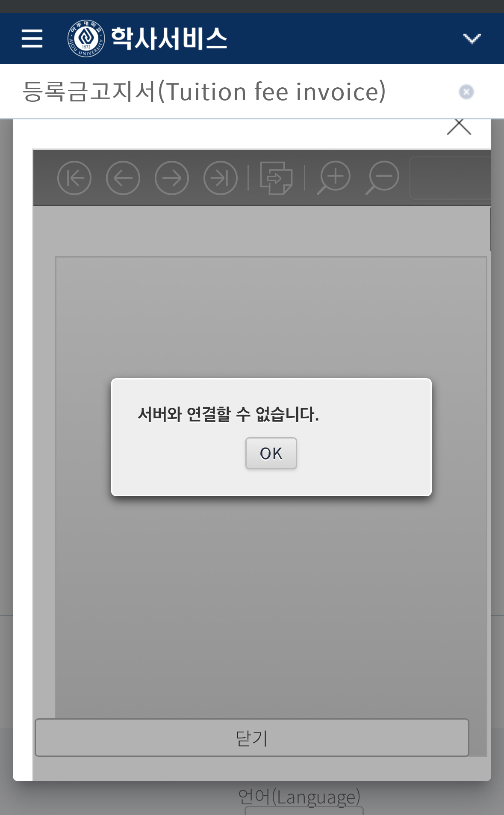Confirm the server error with OK
Screen dimensions: 504x815
[x=271, y=453]
